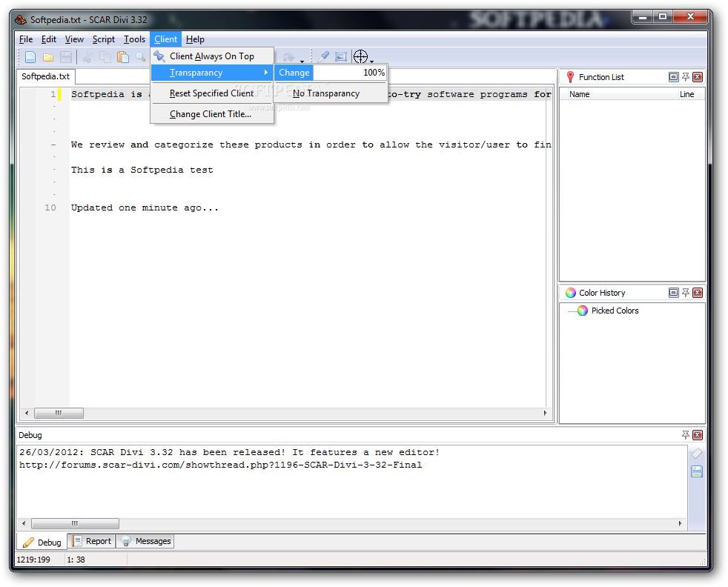The width and height of the screenshot is (728, 587).
Task: Click the Find magnifier toolbar icon
Action: click(x=140, y=57)
